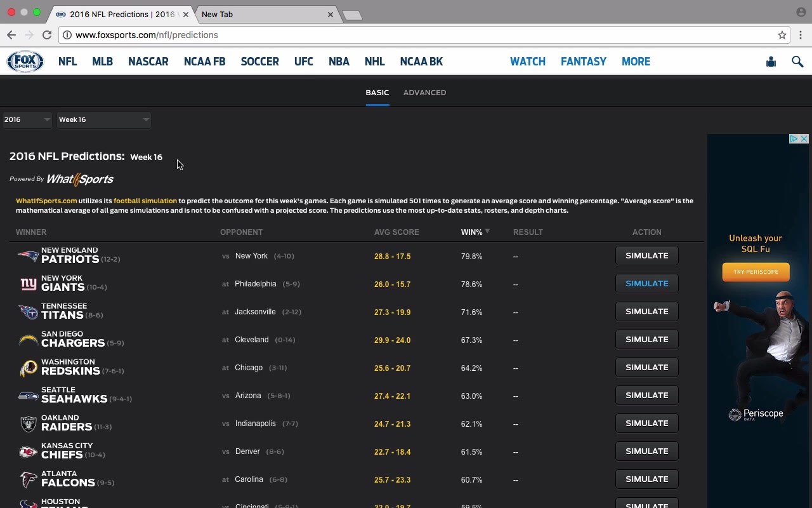Simulate the Titans at Jacksonville game

[x=646, y=312]
